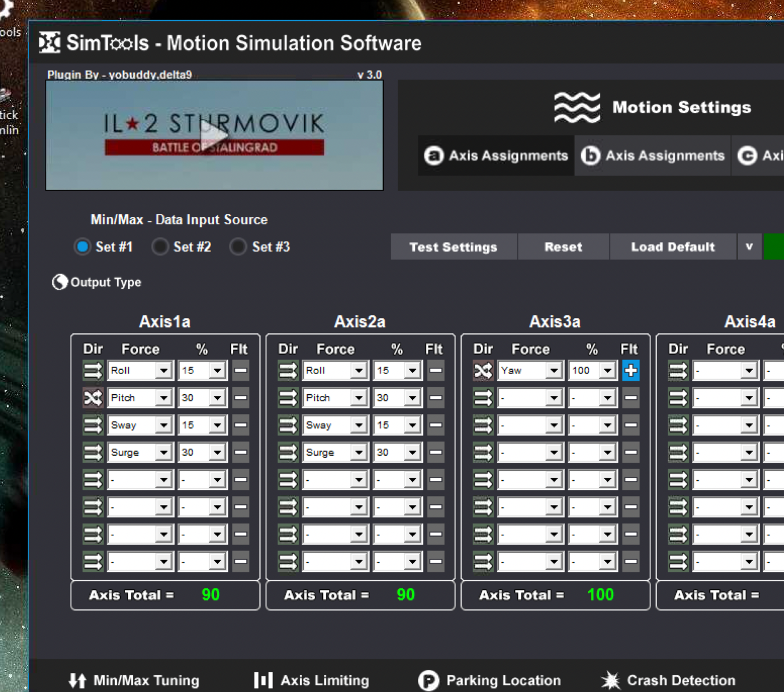Click the Output Type label
This screenshot has width=784, height=692.
pos(106,282)
